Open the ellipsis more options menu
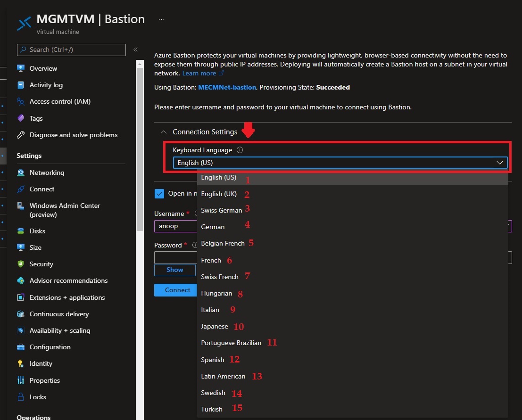Screen dimensions: 522x420 pyautogui.click(x=161, y=19)
